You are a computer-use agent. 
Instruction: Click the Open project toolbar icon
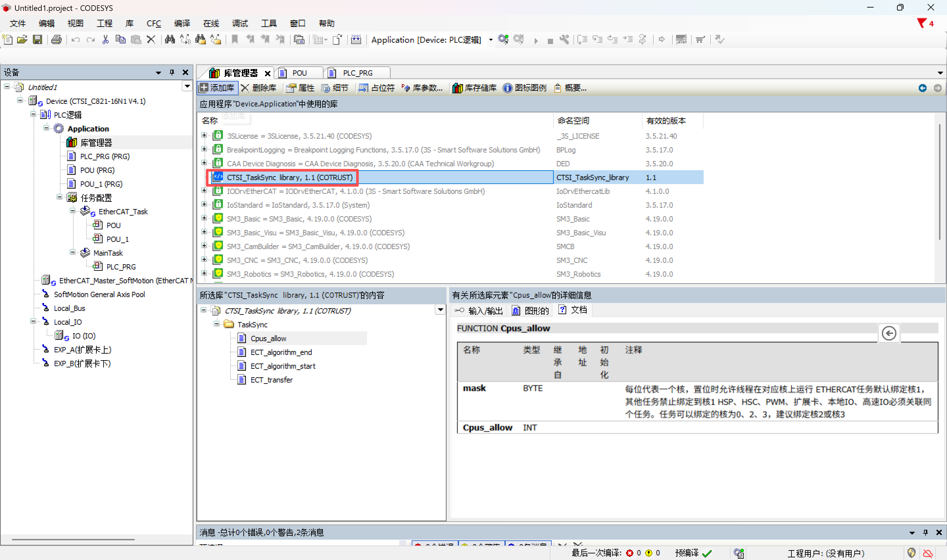(22, 40)
